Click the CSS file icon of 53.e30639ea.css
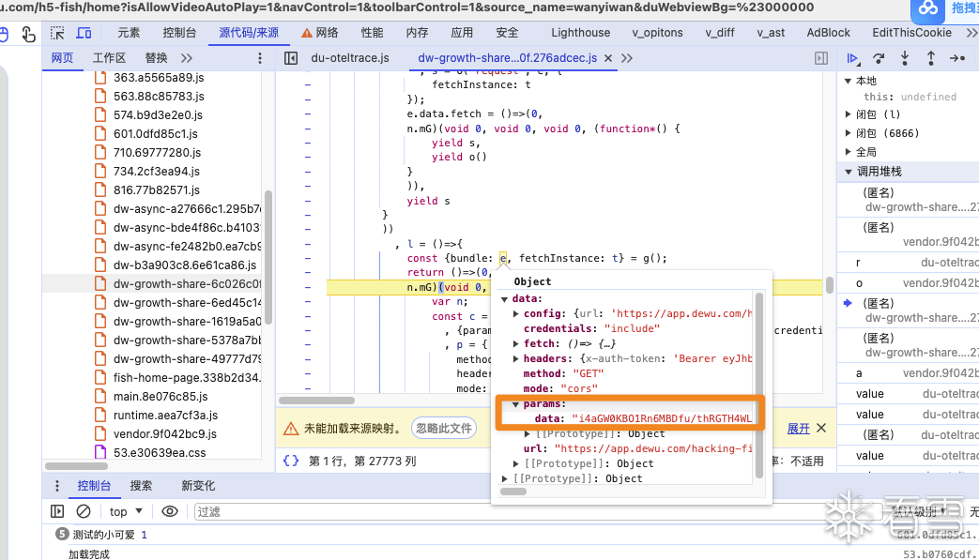The width and height of the screenshot is (979, 560). point(100,452)
